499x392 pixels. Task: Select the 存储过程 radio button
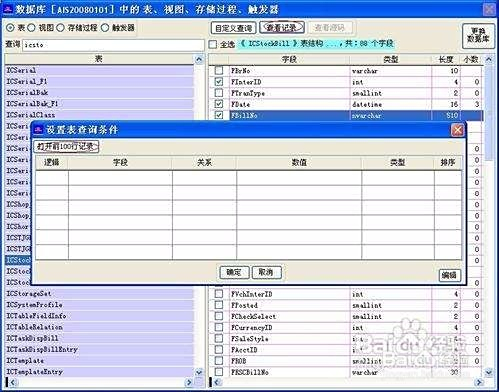(60, 28)
